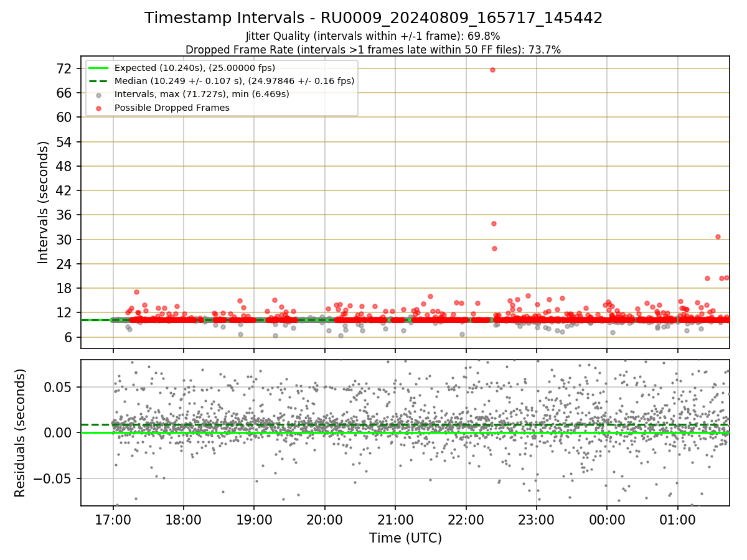
Task: Click the solid green line sample in legend
Action: [99, 68]
